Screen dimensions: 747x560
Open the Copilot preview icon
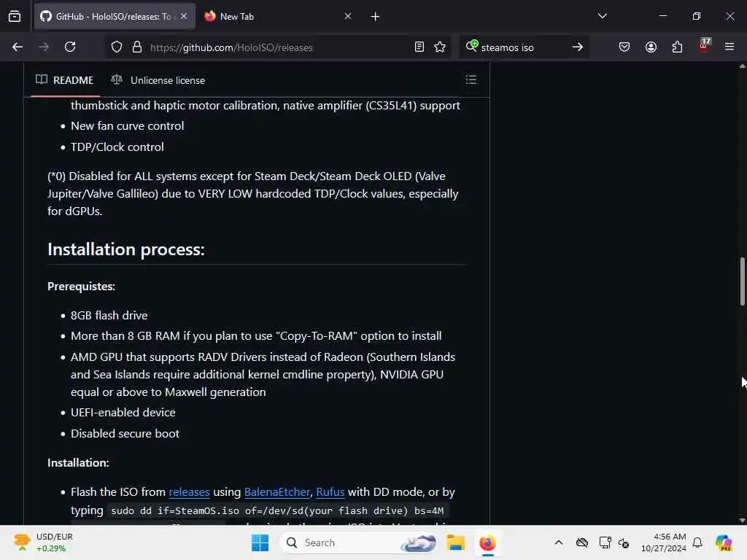click(x=724, y=542)
